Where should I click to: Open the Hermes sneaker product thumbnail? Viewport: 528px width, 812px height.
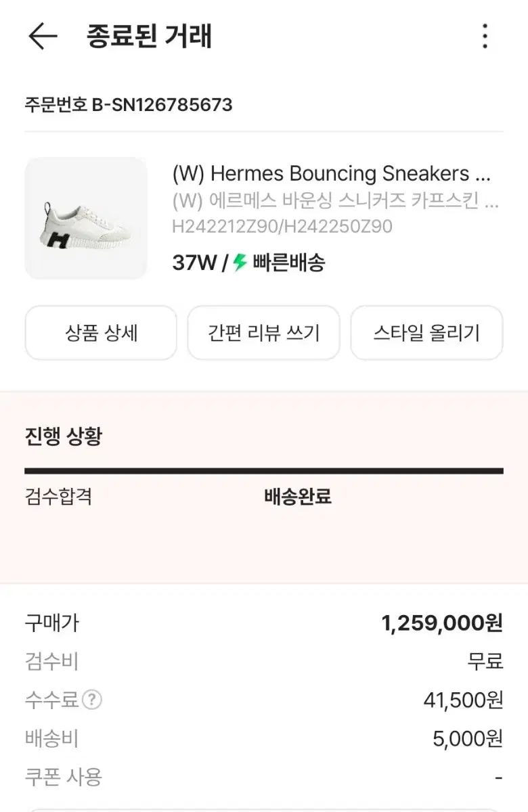[86, 219]
